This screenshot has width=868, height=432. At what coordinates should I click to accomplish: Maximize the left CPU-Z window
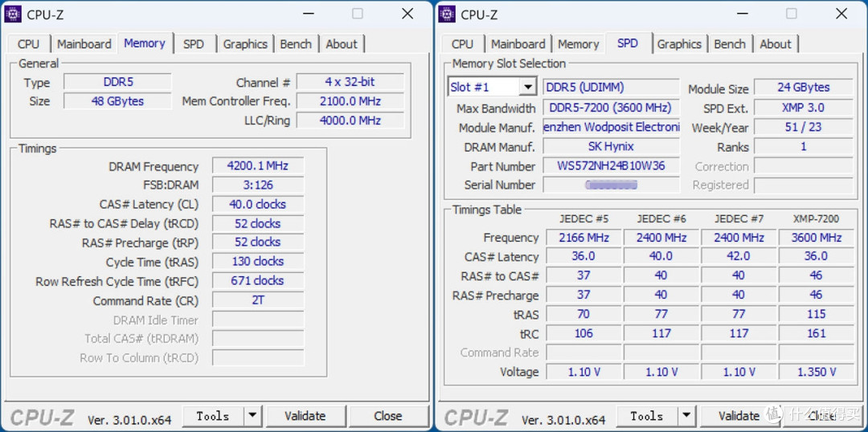coord(358,14)
